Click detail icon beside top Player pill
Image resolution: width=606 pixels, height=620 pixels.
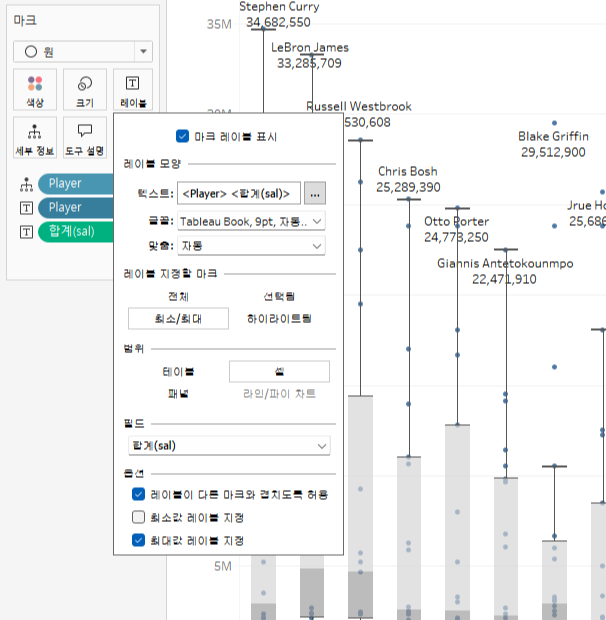pos(26,184)
